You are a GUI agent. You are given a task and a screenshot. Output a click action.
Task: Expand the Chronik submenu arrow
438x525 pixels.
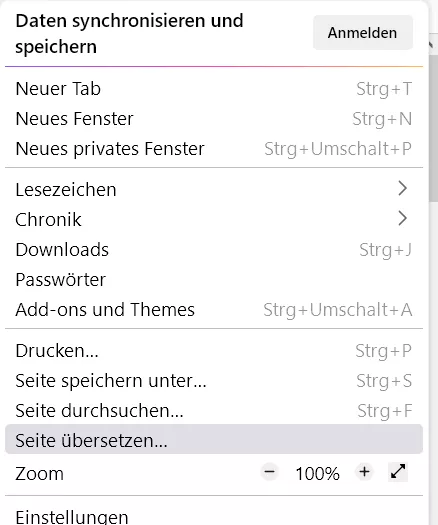tap(403, 218)
